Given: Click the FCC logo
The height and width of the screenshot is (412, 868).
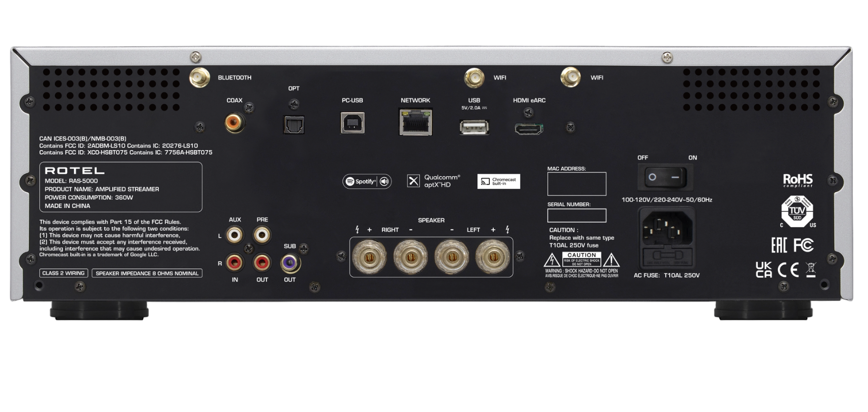Looking at the screenshot, I should click(804, 245).
